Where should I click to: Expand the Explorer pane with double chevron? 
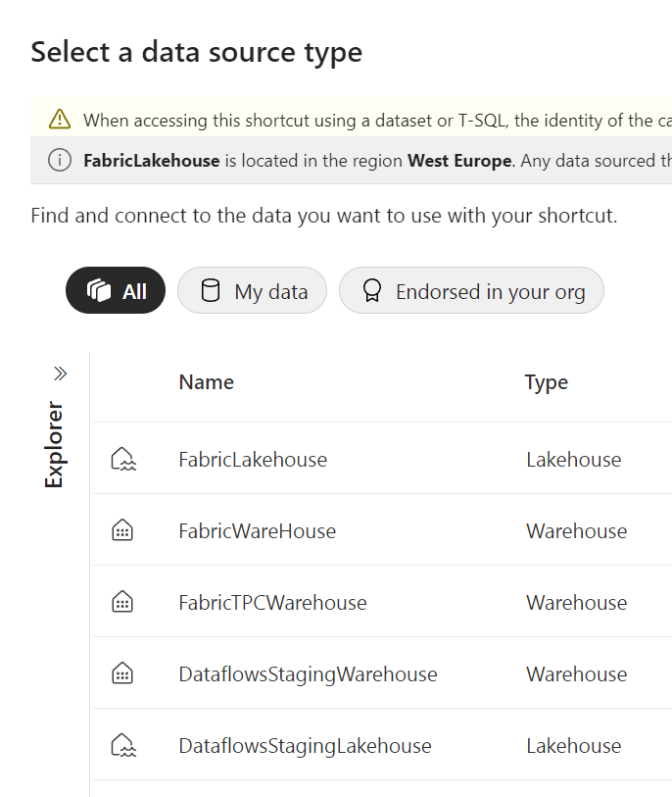click(60, 374)
